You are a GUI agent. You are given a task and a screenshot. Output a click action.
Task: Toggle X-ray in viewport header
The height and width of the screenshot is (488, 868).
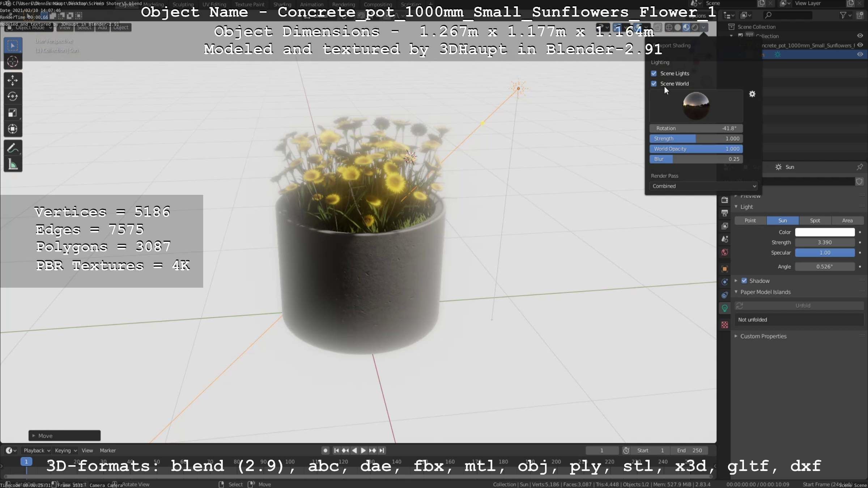[658, 27]
